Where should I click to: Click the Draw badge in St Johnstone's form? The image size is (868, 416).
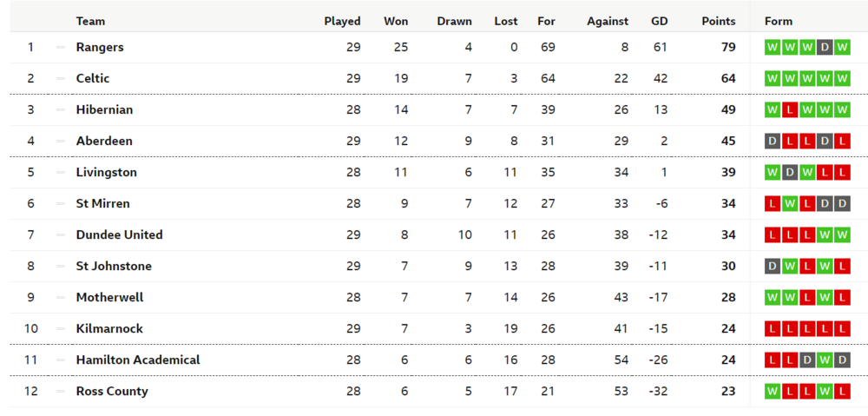coord(773,266)
